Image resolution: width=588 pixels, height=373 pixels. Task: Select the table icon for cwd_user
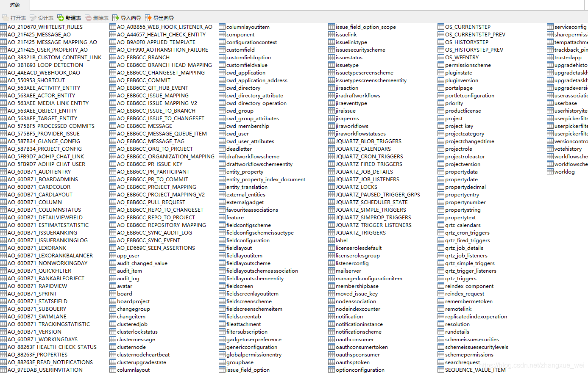pyautogui.click(x=222, y=133)
